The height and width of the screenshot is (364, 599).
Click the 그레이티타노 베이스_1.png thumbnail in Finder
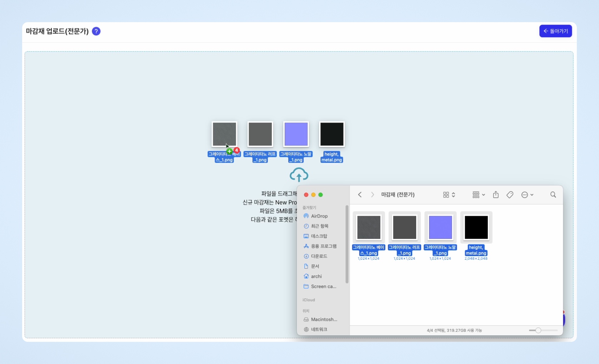pos(369,227)
